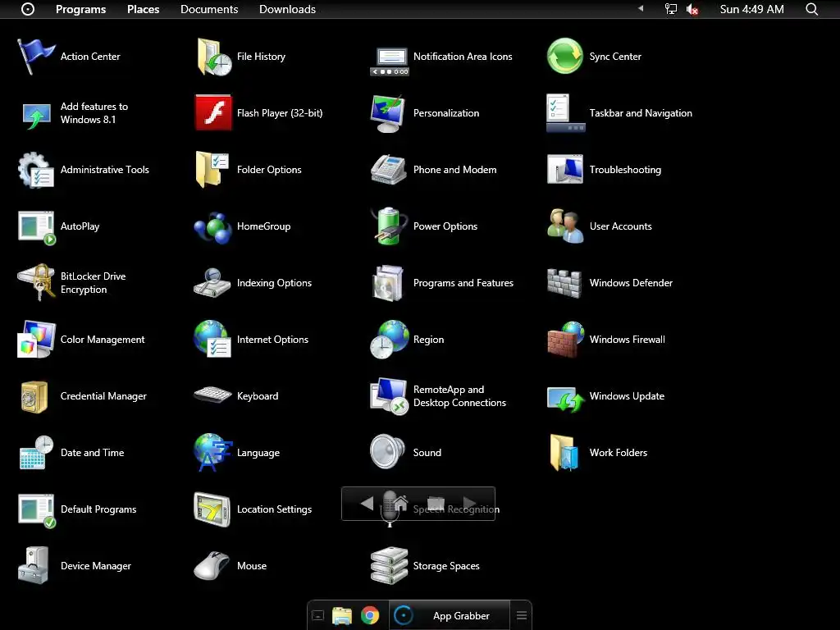Open the BitLocker Drive Encryption icon

coord(36,282)
